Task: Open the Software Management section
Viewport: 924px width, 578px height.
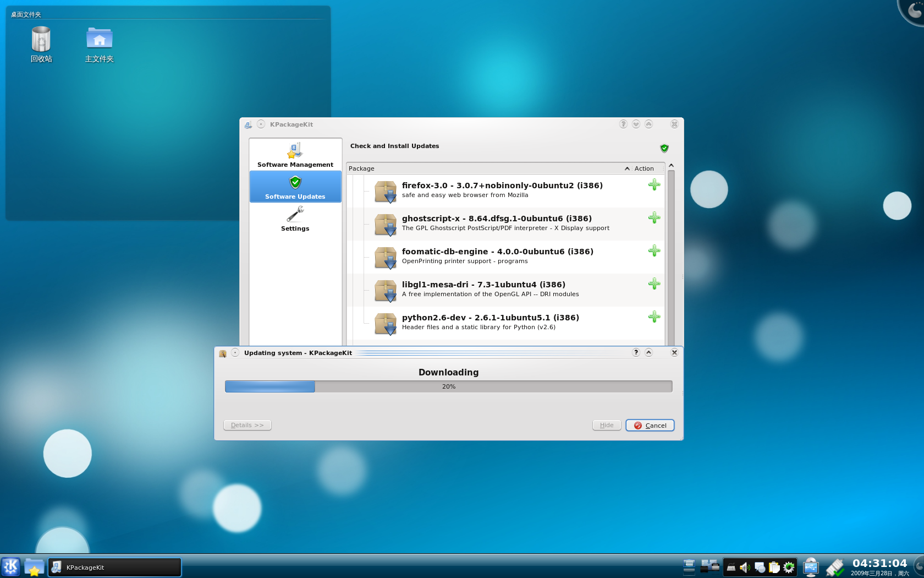Action: pyautogui.click(x=295, y=155)
